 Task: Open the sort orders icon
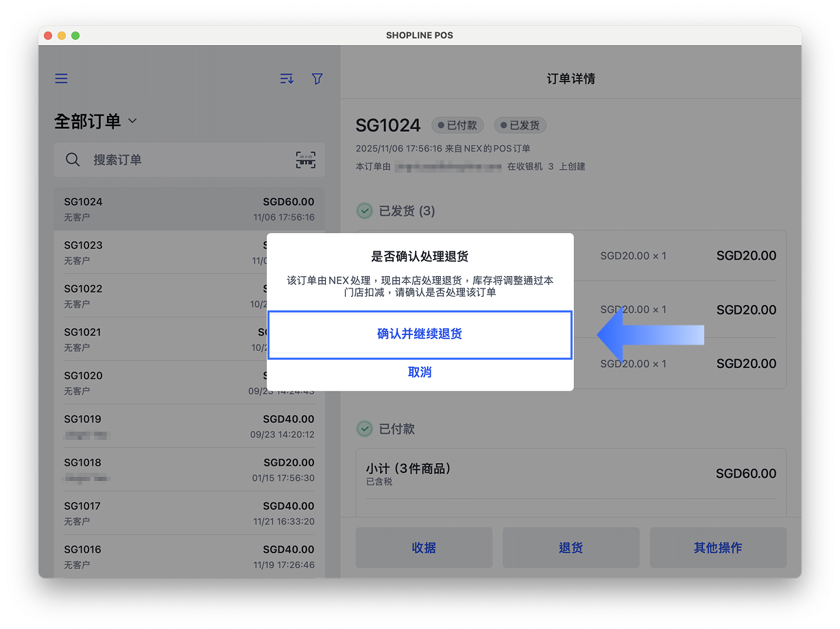coord(287,79)
